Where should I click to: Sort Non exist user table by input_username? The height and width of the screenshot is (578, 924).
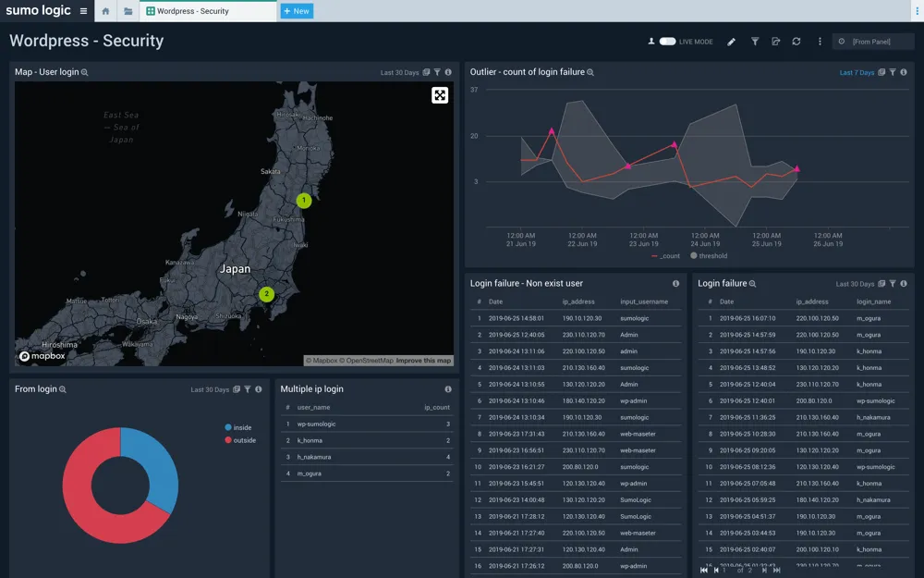(644, 301)
